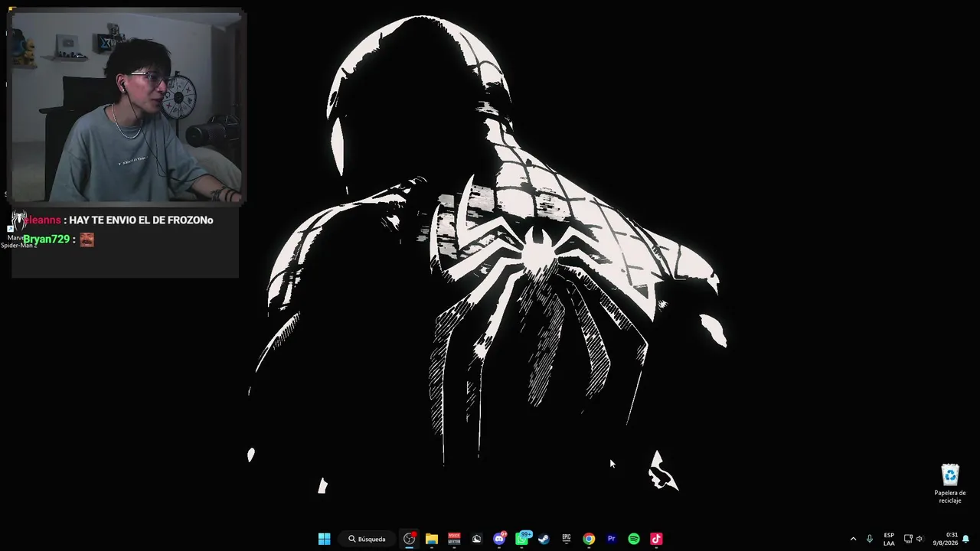Open OBS Studio from the taskbar
980x551 pixels.
[410, 539]
